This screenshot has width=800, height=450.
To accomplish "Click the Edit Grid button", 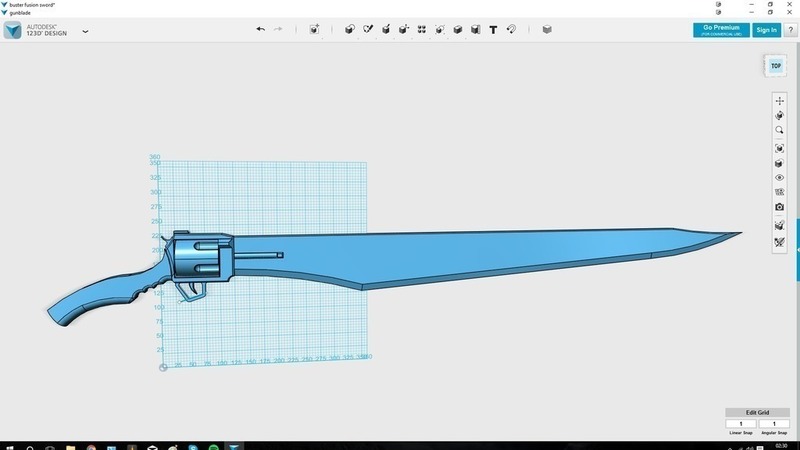I will tap(757, 412).
